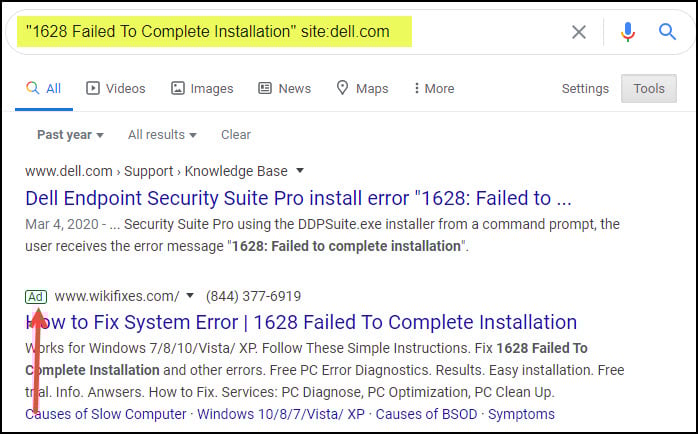Expand the wikifixes.com ad options arrow
The width and height of the screenshot is (698, 434).
(x=190, y=295)
